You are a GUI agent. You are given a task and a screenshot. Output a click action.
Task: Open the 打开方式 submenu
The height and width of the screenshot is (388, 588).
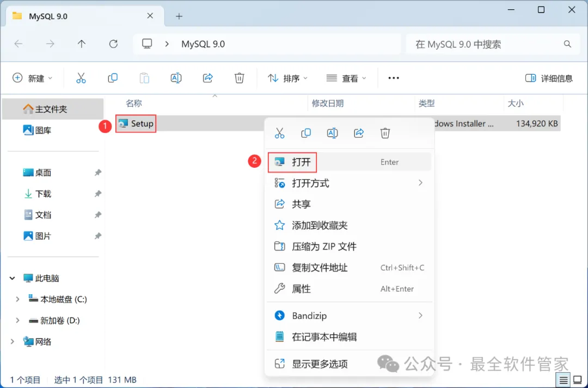pos(350,183)
